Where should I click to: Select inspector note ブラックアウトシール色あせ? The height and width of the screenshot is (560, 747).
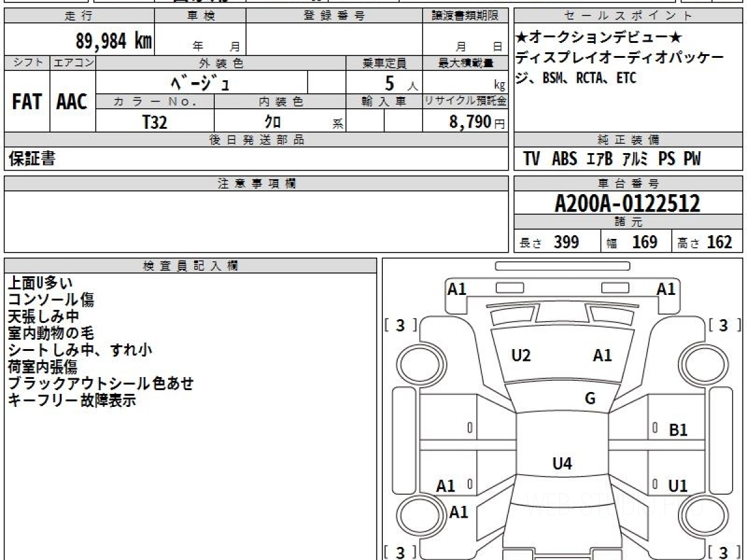101,384
